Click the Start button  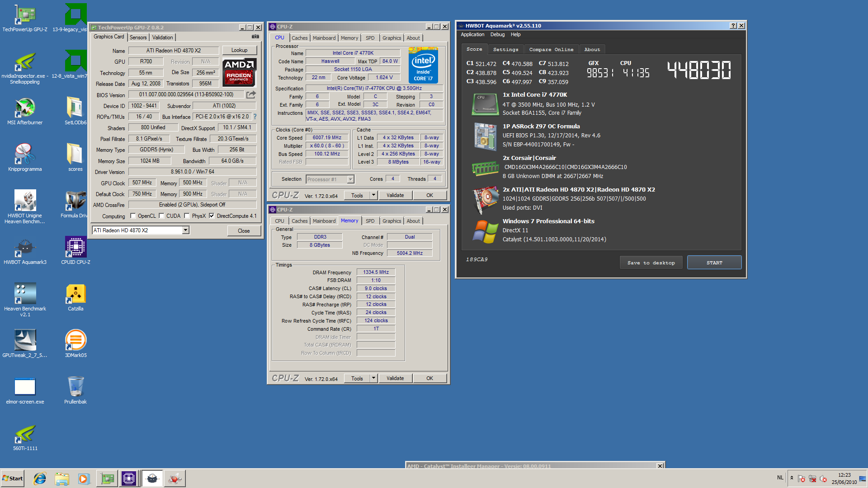point(13,479)
